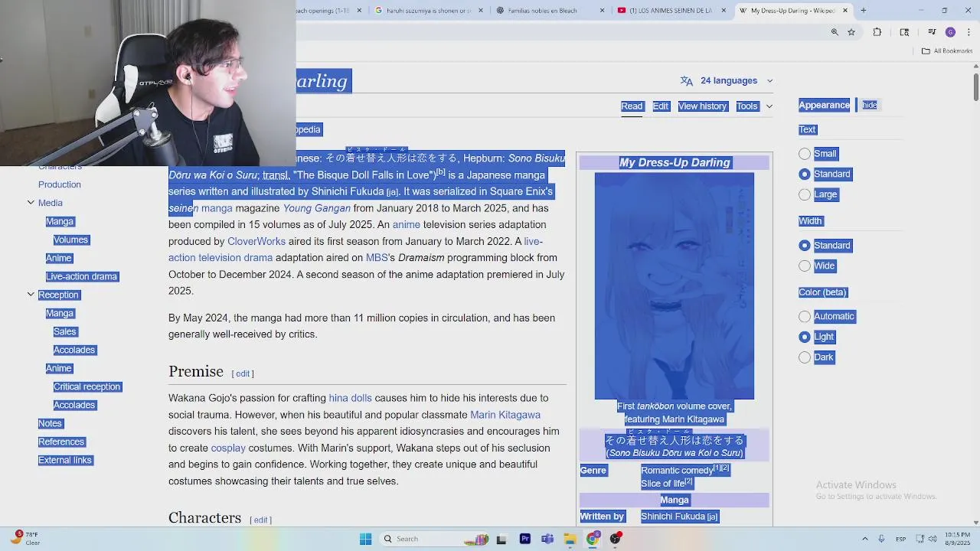Select Standard text size

point(805,174)
